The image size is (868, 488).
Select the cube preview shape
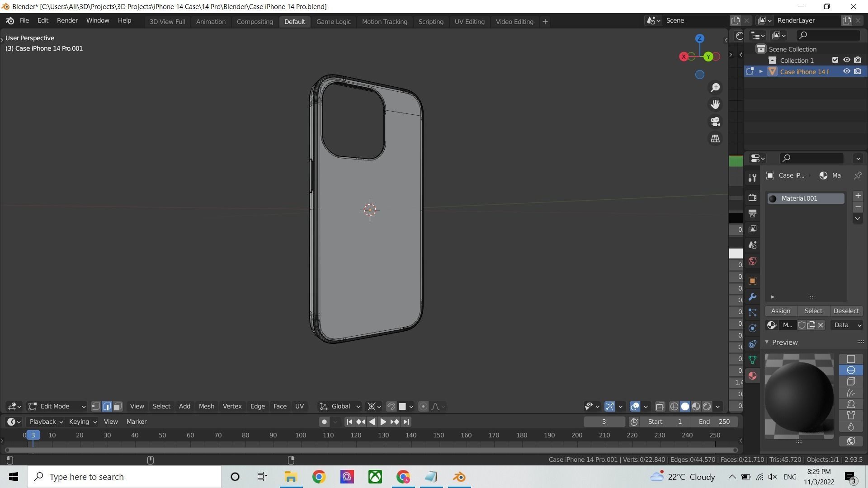pos(851,382)
